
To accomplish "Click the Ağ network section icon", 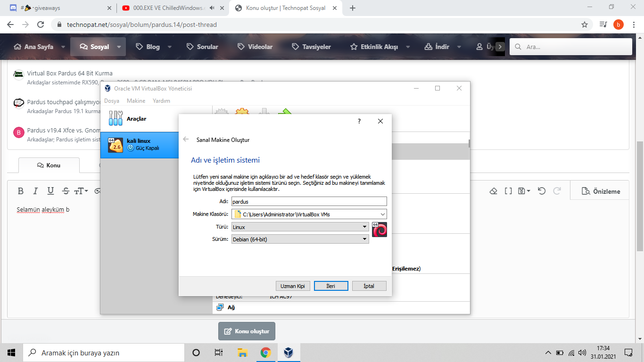I will 220,307.
